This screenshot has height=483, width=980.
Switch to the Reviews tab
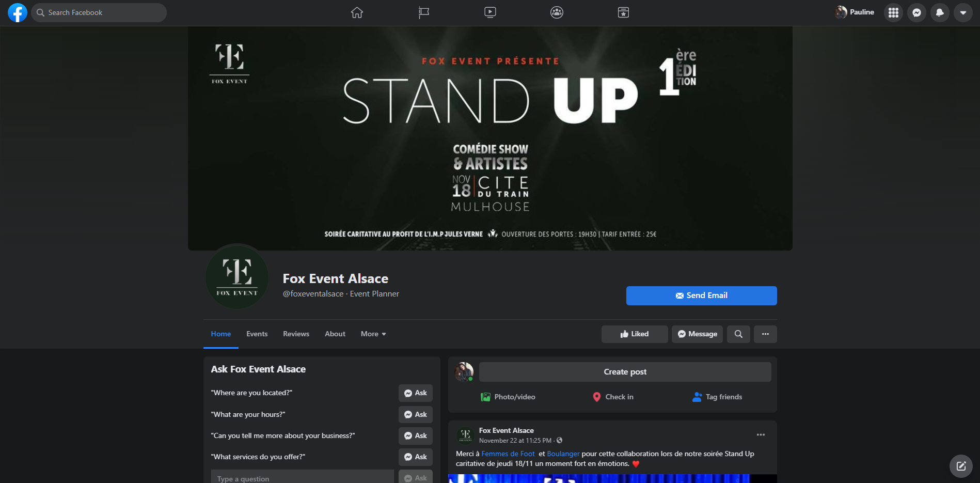(296, 334)
